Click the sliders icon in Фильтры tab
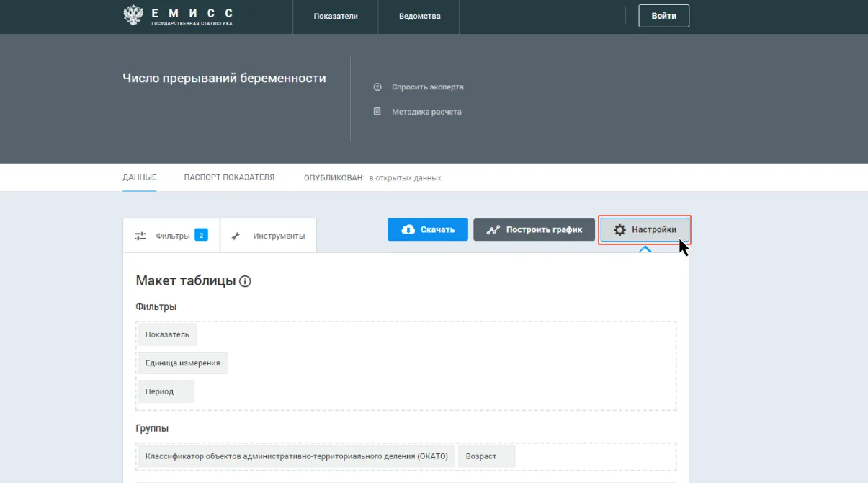 click(x=140, y=236)
